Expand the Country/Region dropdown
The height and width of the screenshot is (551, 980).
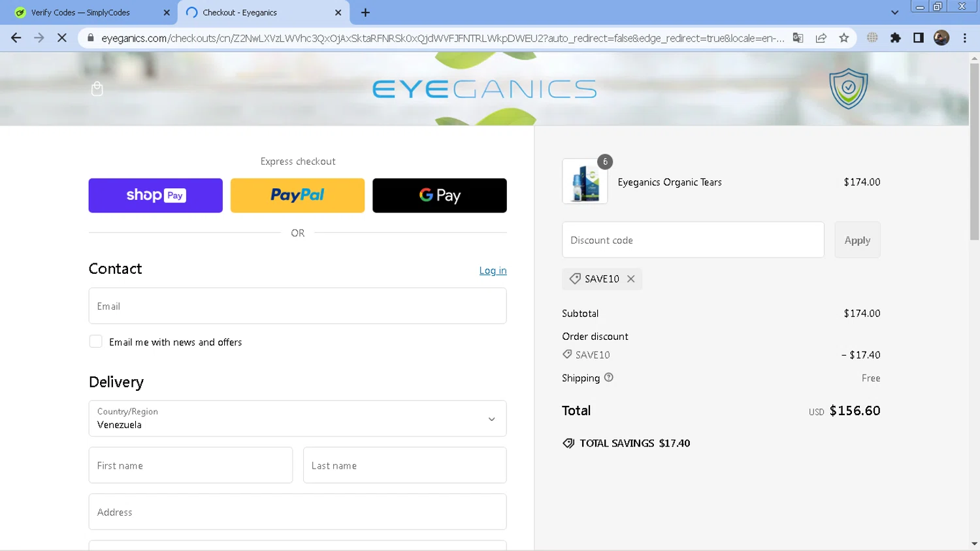(x=297, y=418)
